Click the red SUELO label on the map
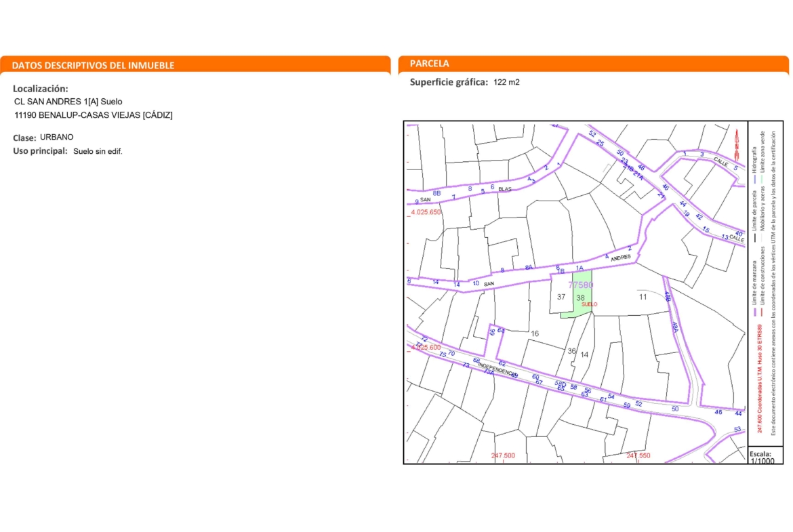The image size is (793, 532). tap(589, 304)
